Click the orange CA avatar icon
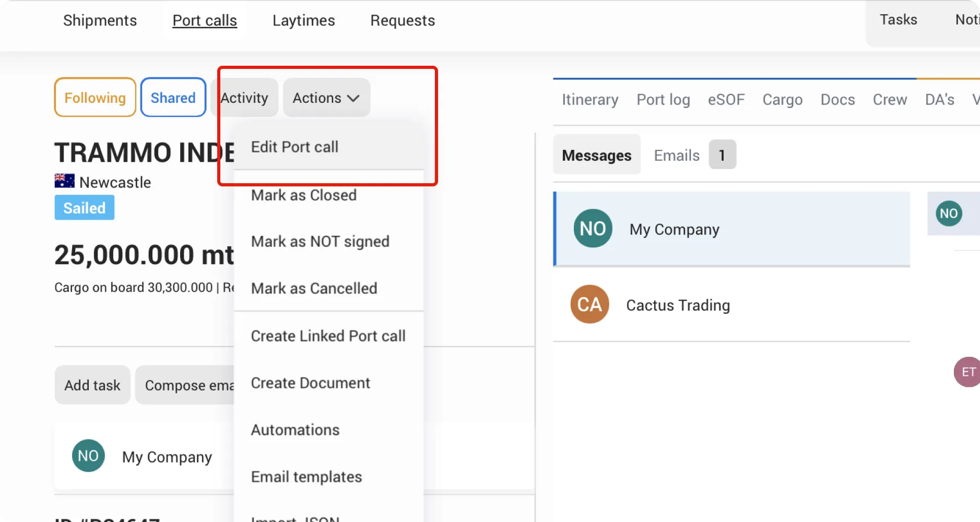980x522 pixels. pos(589,304)
